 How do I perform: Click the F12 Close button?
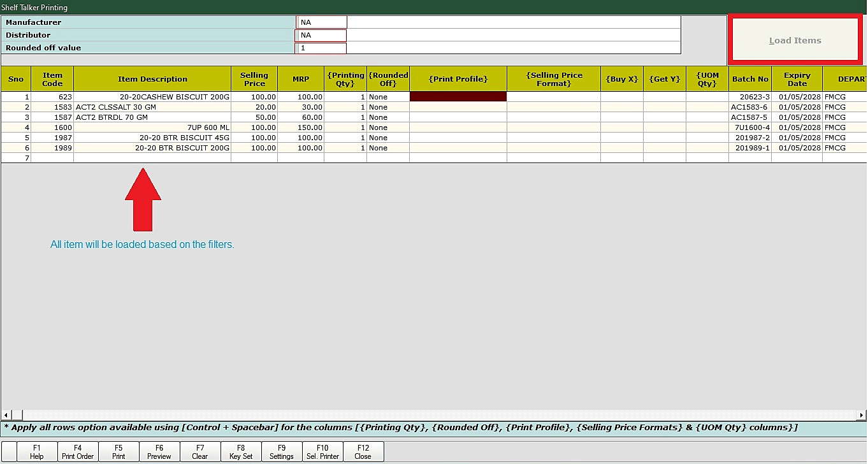pos(363,452)
